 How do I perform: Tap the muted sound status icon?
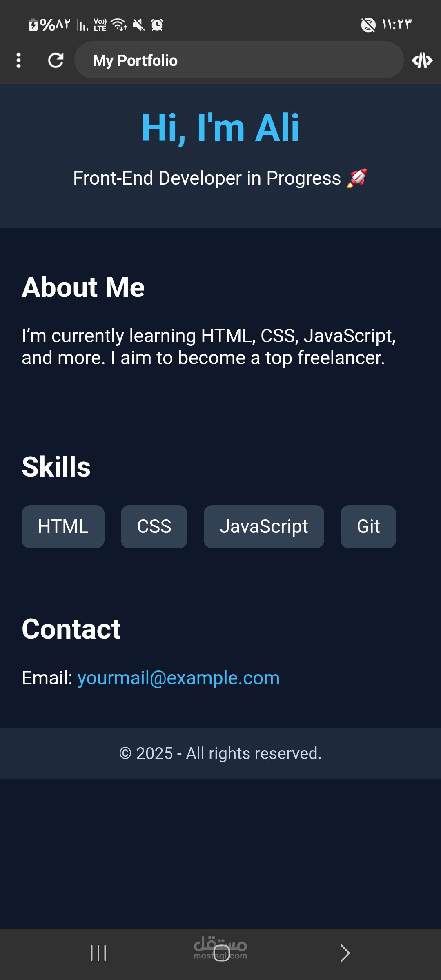coord(139,25)
